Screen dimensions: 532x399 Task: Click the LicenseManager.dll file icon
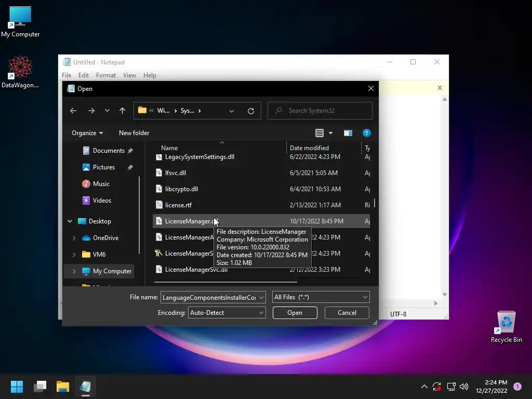pos(159,221)
